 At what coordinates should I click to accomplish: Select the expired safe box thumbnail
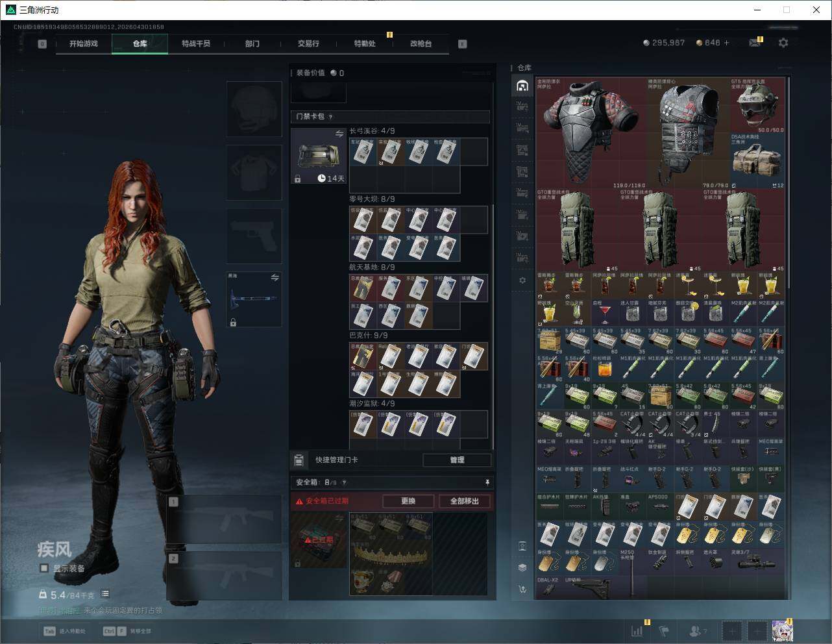click(319, 540)
